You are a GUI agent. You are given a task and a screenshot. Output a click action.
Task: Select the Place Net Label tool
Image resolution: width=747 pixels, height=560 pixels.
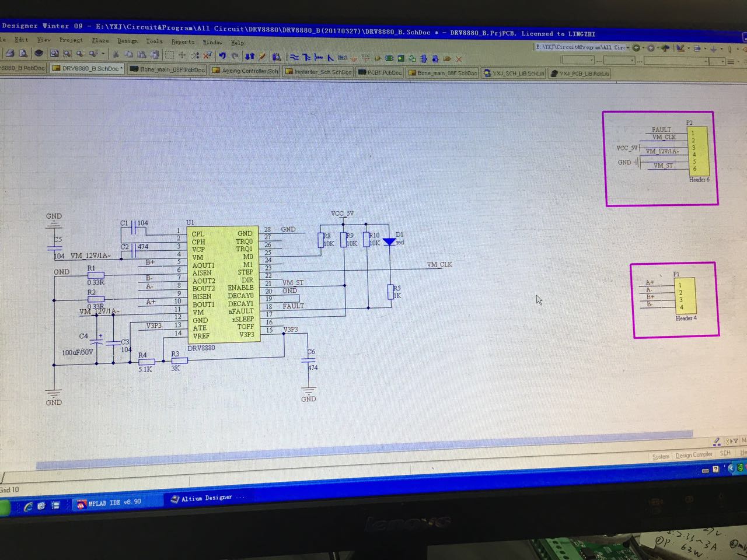click(x=343, y=57)
